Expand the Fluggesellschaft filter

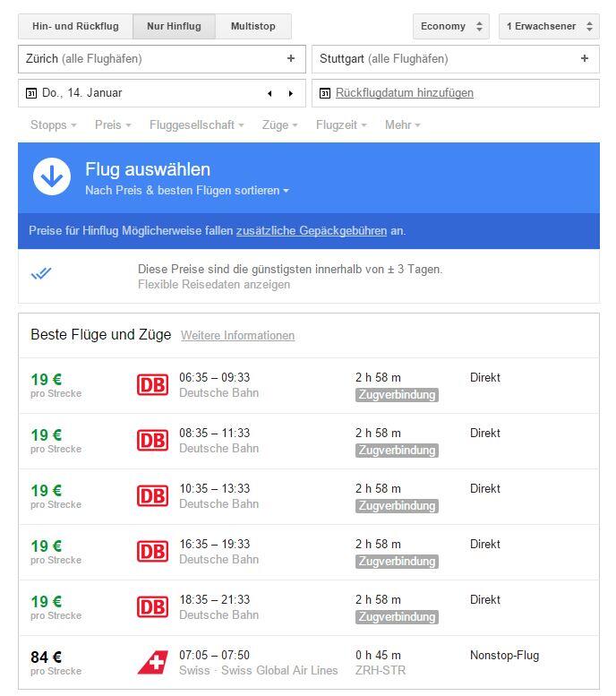pyautogui.click(x=197, y=125)
